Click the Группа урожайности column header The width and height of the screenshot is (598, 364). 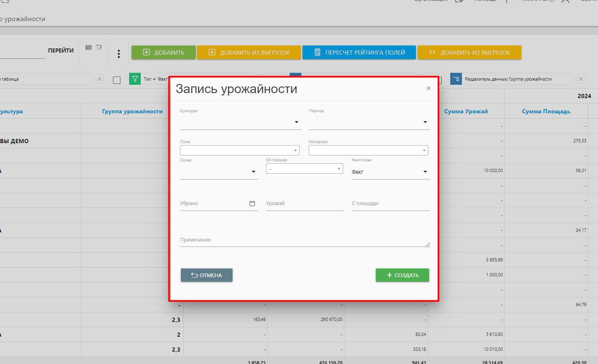(132, 111)
